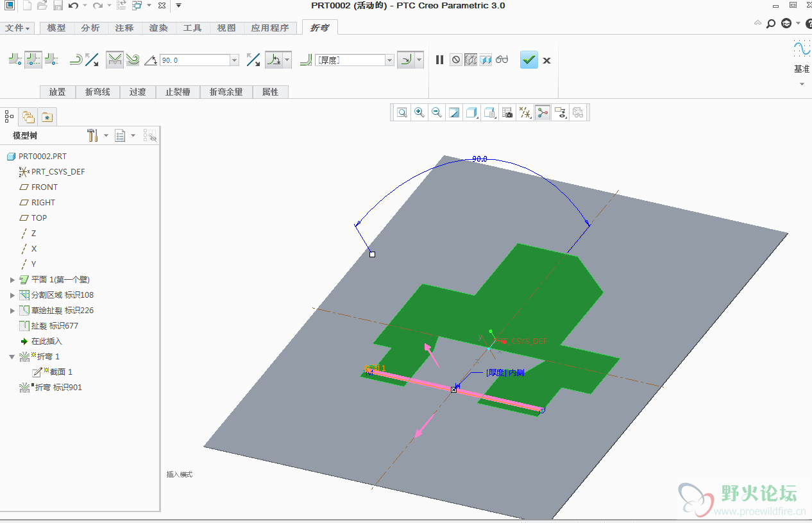Click the Redo arrow
Image resolution: width=812 pixels, height=523 pixels.
click(x=97, y=6)
